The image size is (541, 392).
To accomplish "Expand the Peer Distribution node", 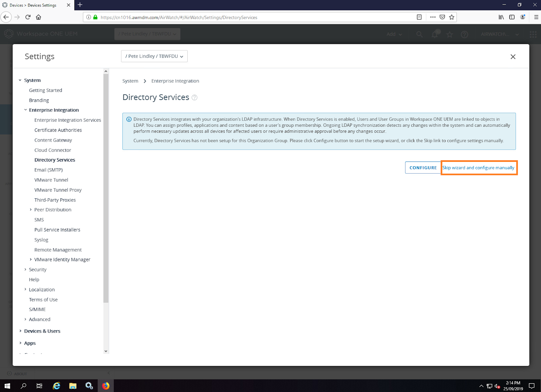I will click(31, 210).
